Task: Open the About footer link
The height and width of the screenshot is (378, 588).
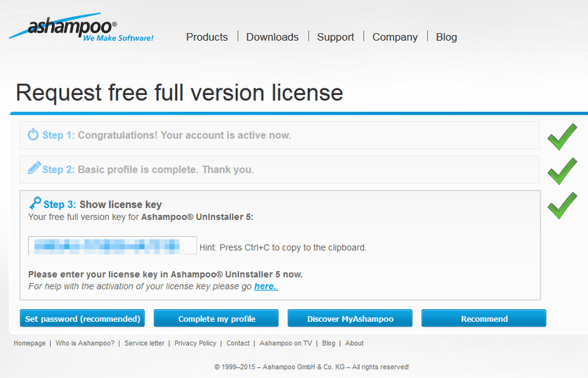Action: point(354,343)
